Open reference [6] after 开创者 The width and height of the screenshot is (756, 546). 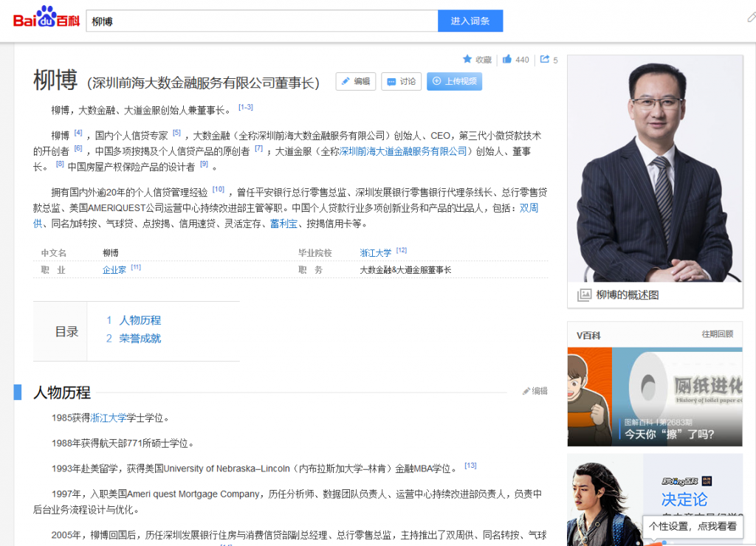point(78,148)
